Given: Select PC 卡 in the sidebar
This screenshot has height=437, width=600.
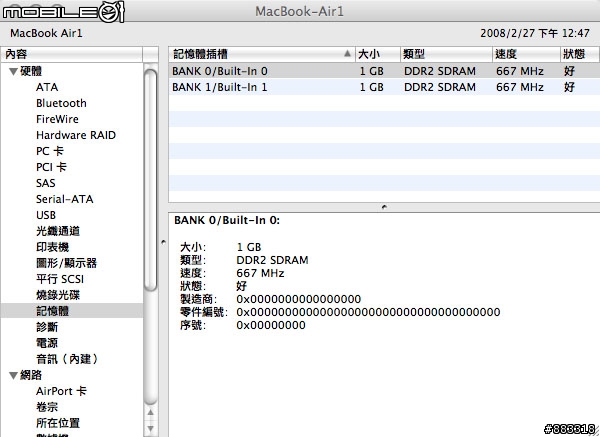Looking at the screenshot, I should [50, 151].
